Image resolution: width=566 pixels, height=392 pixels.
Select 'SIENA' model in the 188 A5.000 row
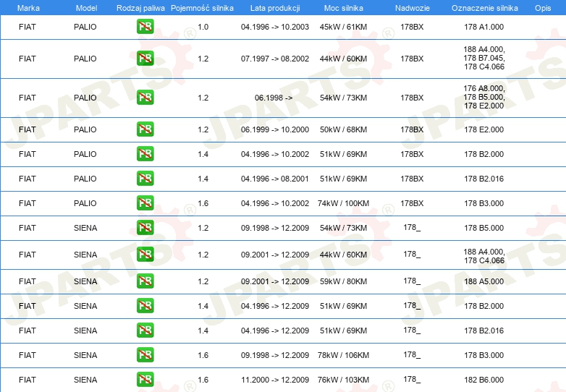[85, 281]
